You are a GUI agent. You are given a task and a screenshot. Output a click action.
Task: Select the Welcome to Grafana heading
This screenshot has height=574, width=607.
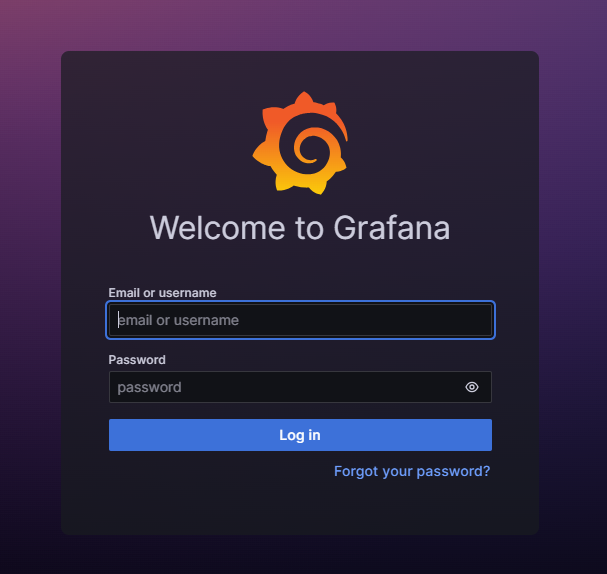pos(300,228)
